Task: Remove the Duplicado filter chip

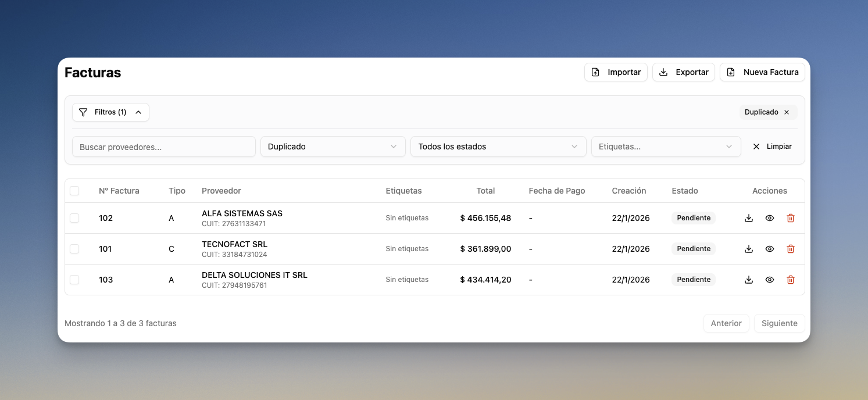Action: [x=787, y=112]
